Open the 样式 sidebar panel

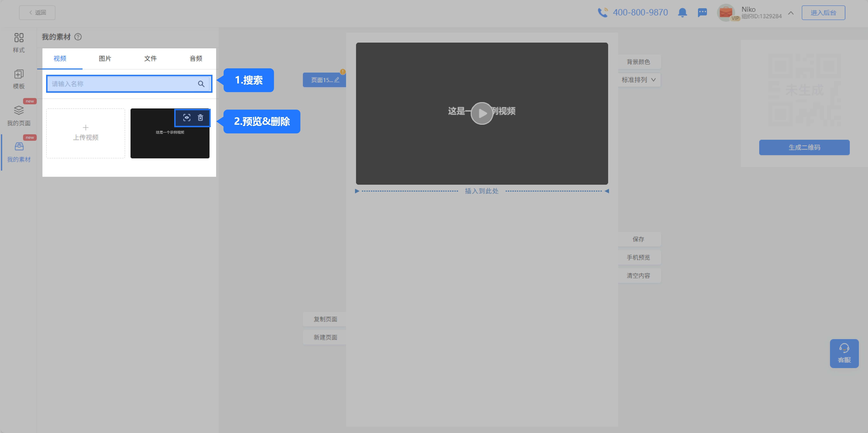tap(19, 42)
